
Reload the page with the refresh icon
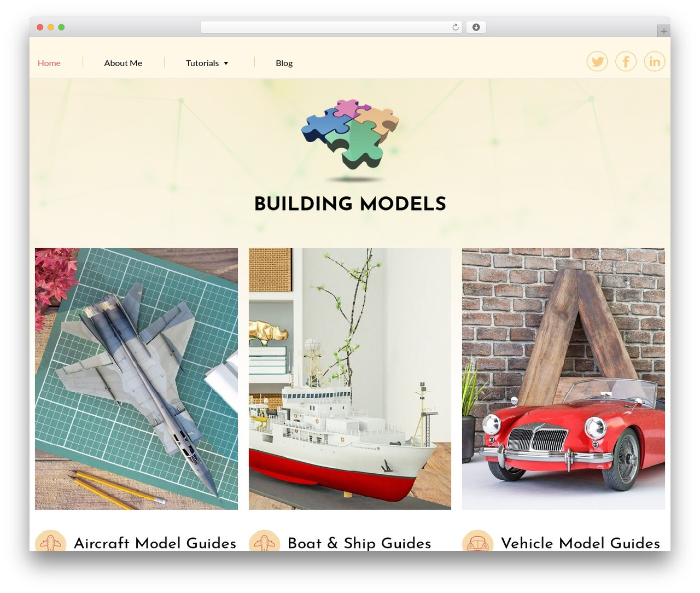coord(455,27)
